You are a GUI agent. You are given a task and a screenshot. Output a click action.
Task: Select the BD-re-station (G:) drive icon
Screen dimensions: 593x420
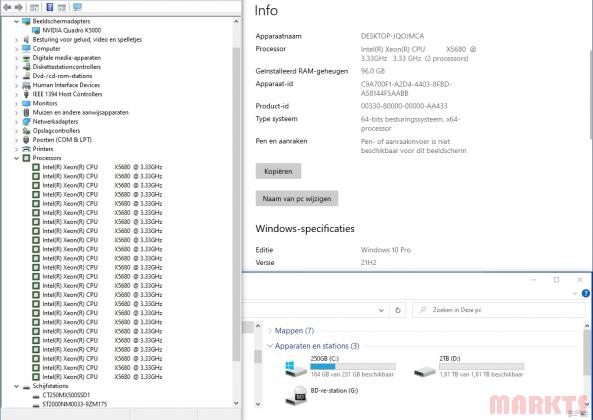(296, 395)
